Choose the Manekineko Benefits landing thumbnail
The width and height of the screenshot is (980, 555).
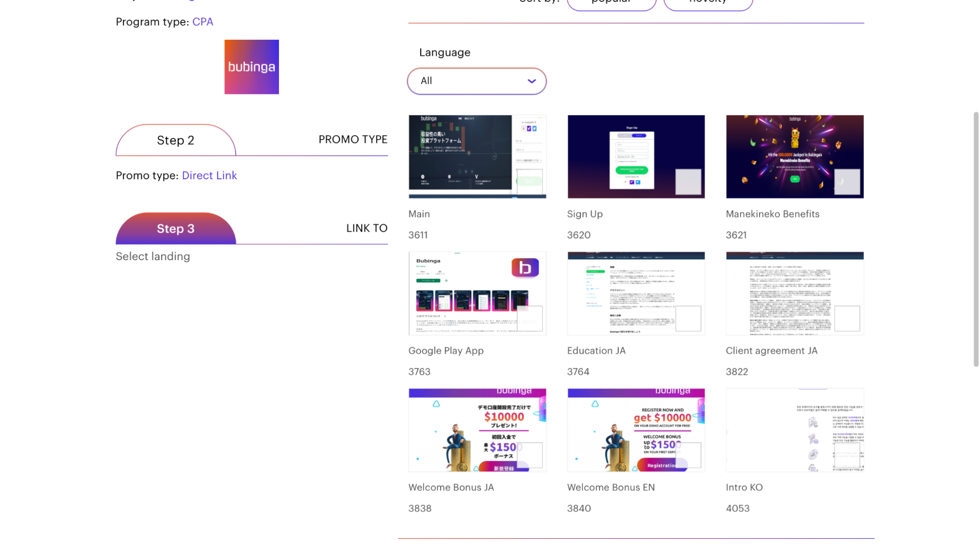coord(795,157)
